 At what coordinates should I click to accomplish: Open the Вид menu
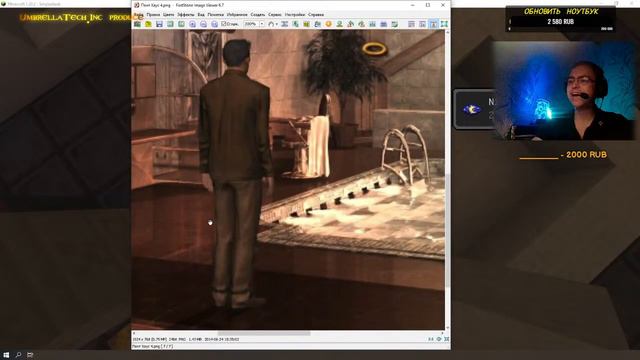tap(201, 15)
